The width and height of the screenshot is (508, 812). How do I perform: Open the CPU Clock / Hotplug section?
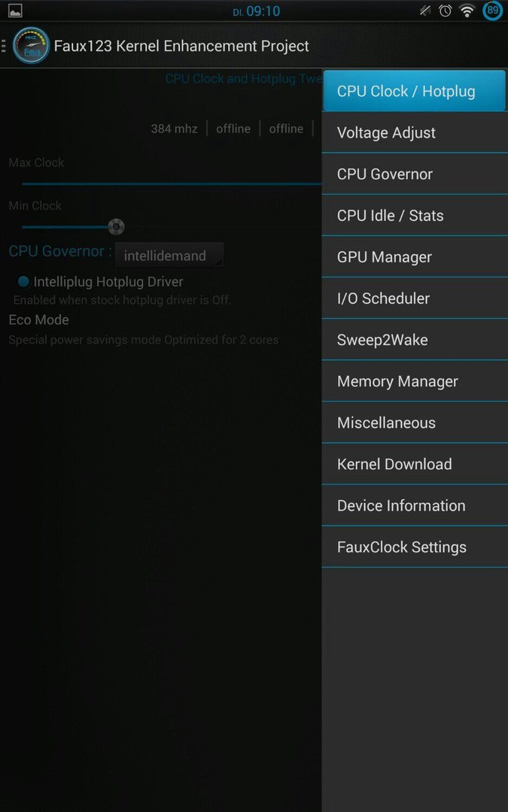[x=414, y=91]
